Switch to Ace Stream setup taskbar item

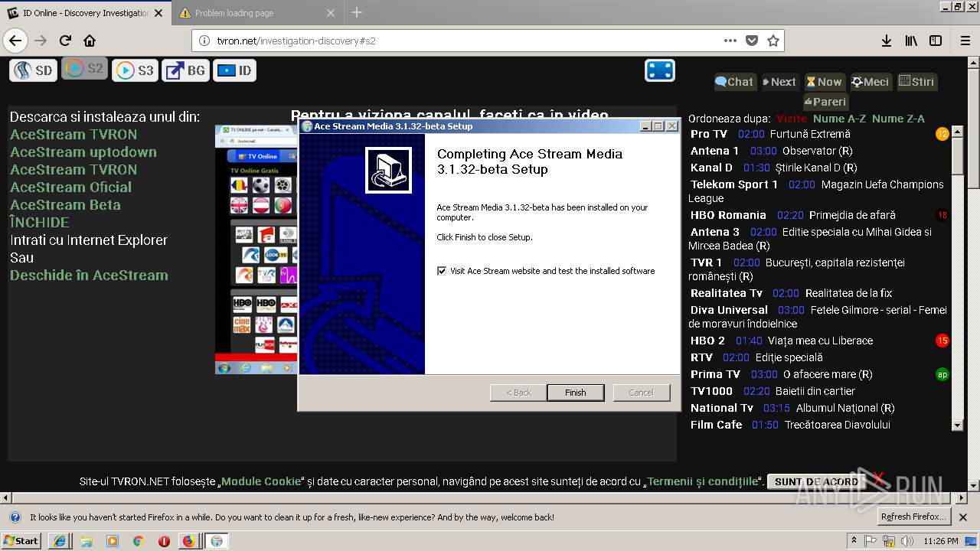tap(217, 540)
